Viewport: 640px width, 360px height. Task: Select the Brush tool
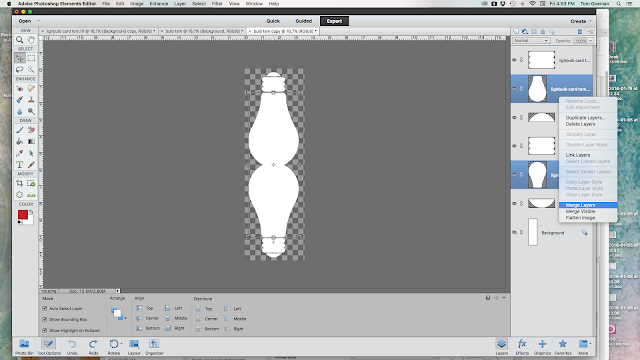coord(19,130)
